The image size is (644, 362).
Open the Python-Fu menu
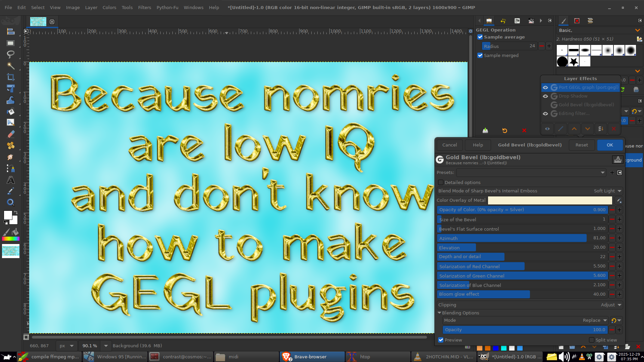point(167,7)
